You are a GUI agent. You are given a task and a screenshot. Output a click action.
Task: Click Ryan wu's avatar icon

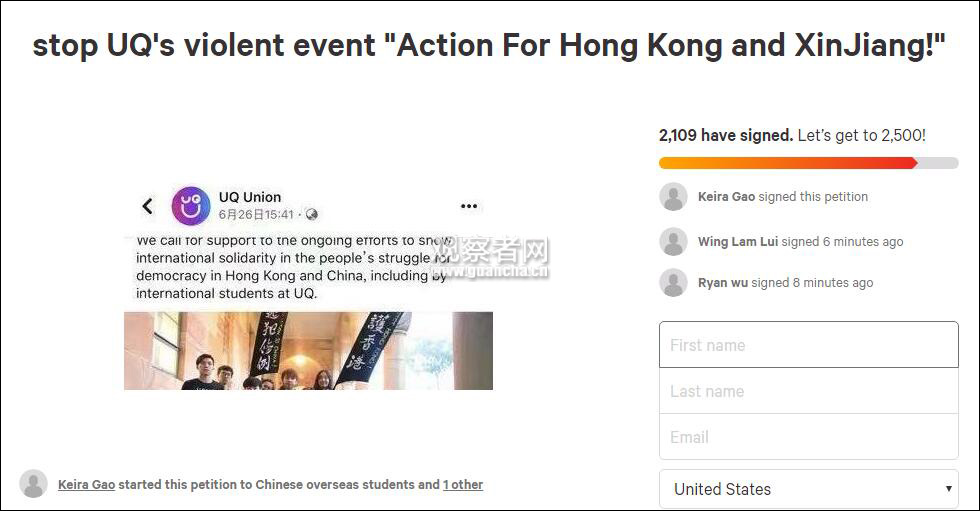[673, 283]
